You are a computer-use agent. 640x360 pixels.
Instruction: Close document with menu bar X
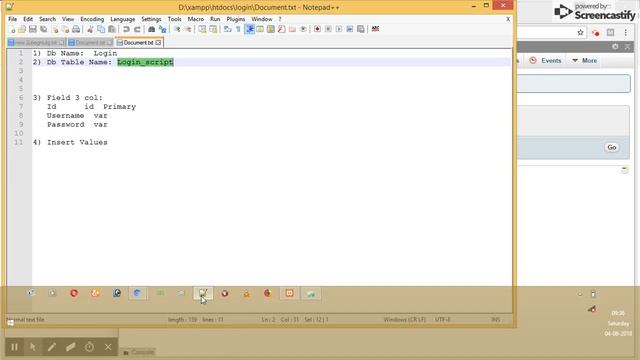(x=508, y=19)
